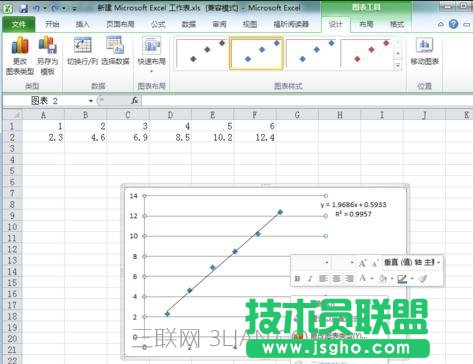Click the Save icon in the quick access toolbar
The image size is (473, 364).
coord(23,8)
